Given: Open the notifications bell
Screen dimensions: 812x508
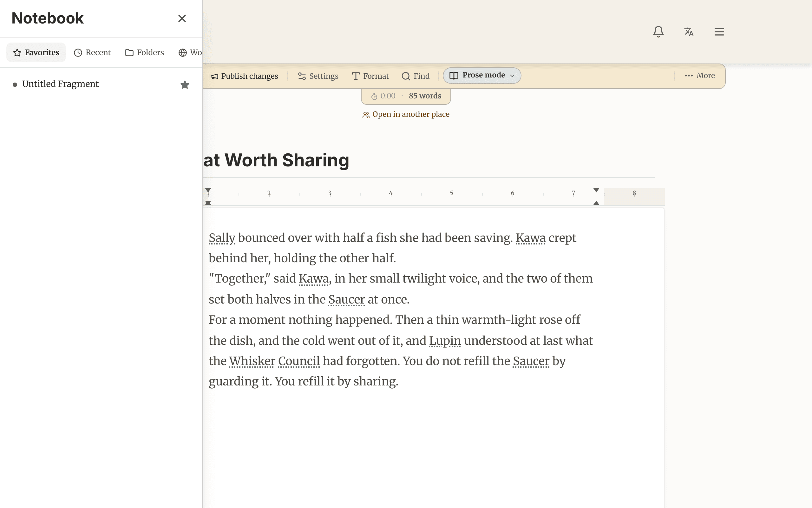Looking at the screenshot, I should (658, 32).
